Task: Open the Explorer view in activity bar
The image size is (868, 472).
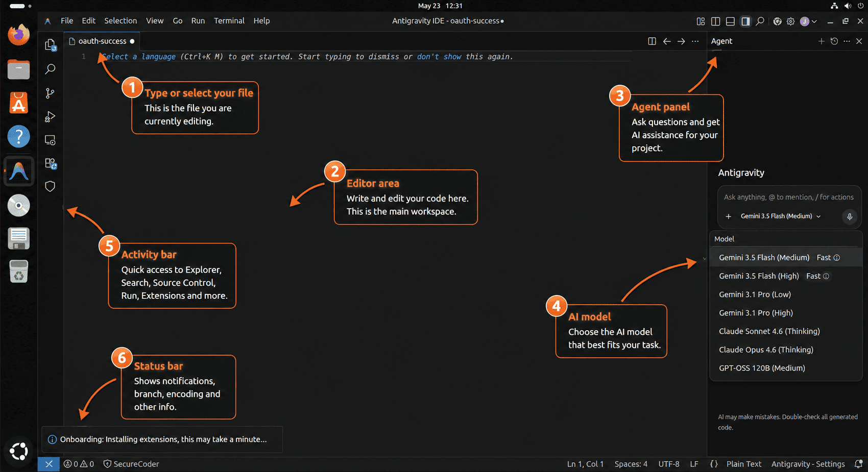Action: (x=50, y=45)
